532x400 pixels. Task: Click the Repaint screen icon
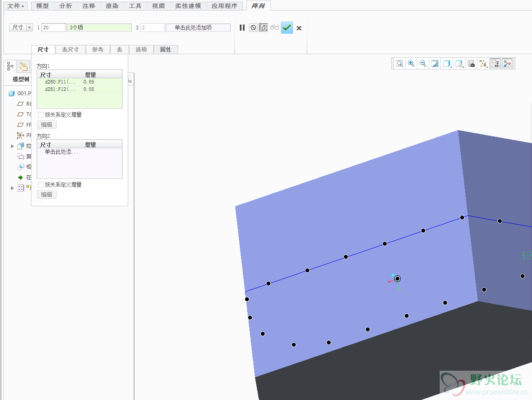(x=435, y=64)
